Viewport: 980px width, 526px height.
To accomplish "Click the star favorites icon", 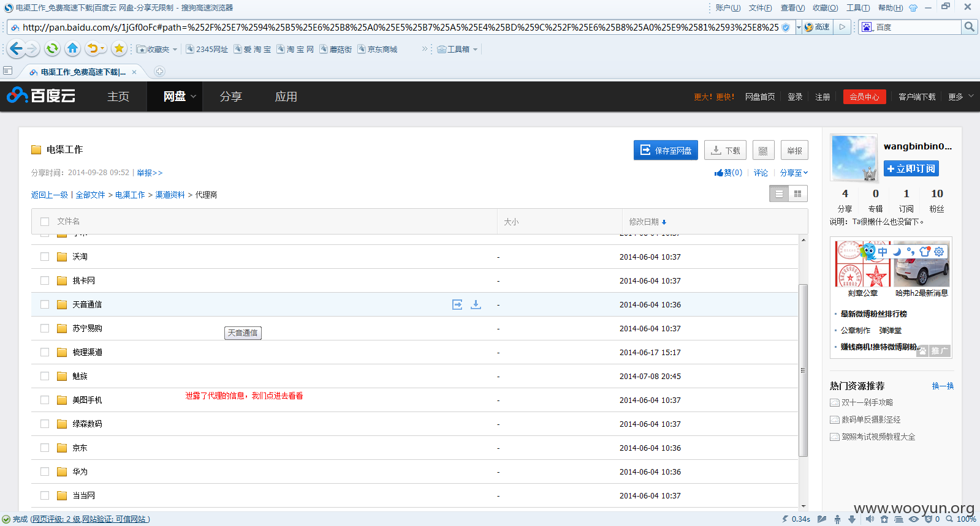I will click(120, 48).
